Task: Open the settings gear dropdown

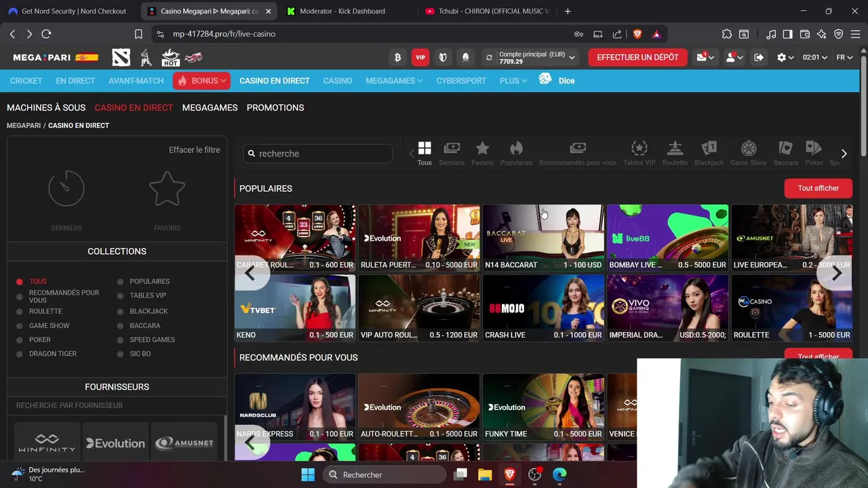Action: coord(785,58)
